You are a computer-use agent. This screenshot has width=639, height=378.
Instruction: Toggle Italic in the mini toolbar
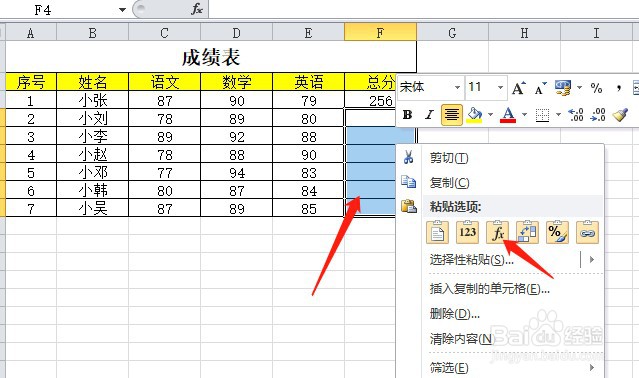pos(429,115)
